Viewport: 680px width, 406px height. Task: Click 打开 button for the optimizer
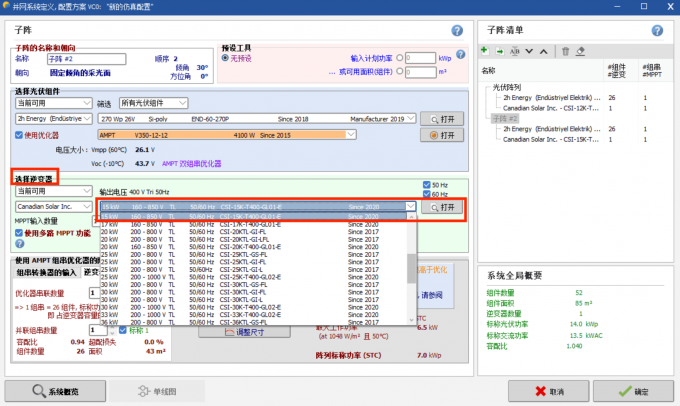[x=442, y=135]
